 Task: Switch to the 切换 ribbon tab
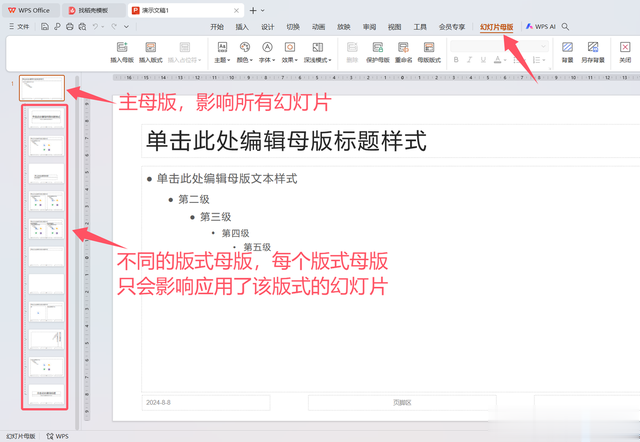[x=293, y=27]
